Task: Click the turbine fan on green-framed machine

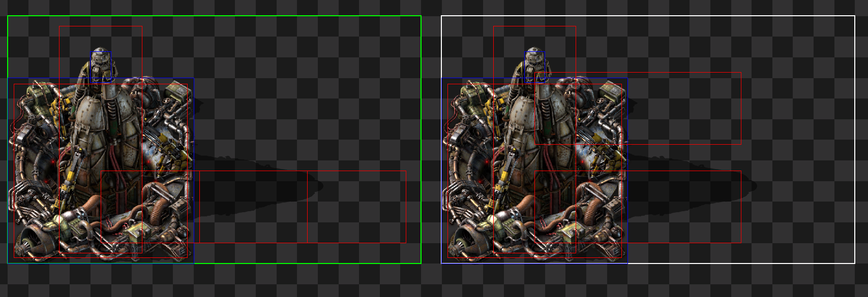Action: coord(33,243)
